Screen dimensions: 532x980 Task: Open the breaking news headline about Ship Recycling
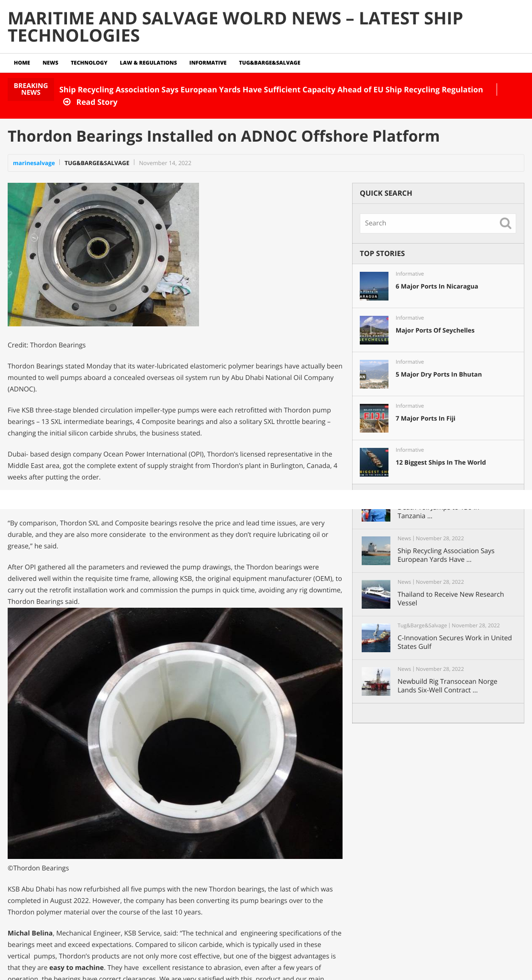tap(271, 89)
